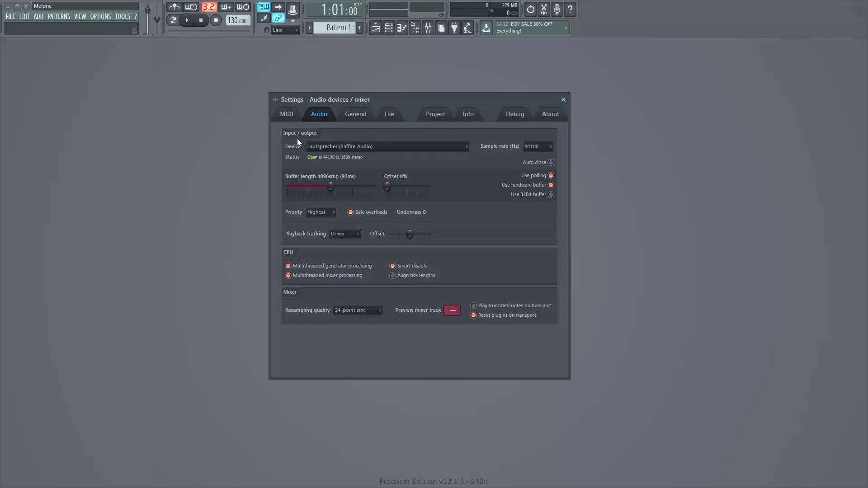This screenshot has height=488, width=868.
Task: Click the download content library icon
Action: (x=486, y=28)
